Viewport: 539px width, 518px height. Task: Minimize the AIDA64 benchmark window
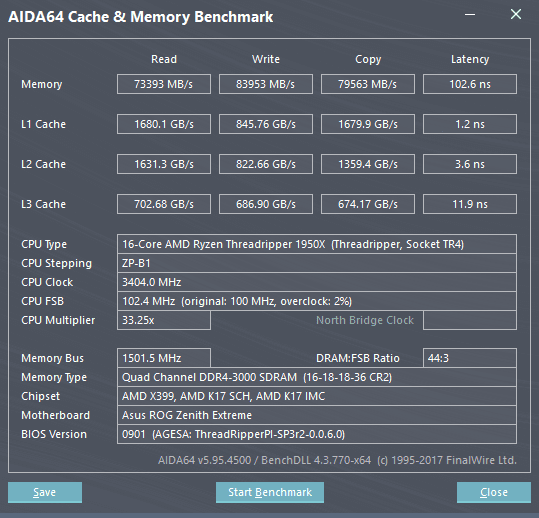pyautogui.click(x=470, y=14)
